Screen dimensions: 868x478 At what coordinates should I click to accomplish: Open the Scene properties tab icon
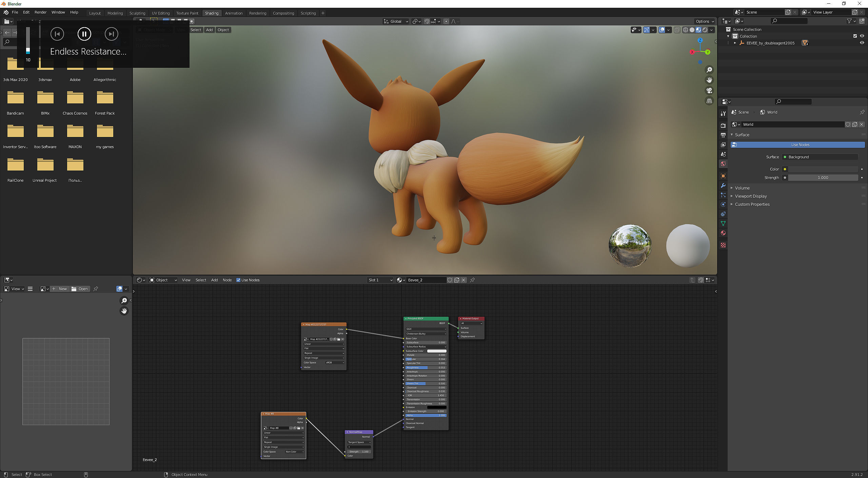click(x=723, y=154)
